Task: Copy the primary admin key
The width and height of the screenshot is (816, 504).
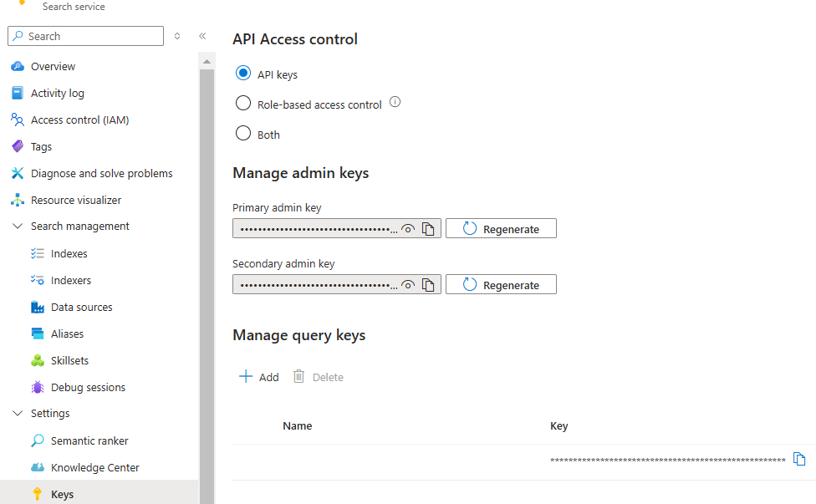Action: tap(428, 229)
